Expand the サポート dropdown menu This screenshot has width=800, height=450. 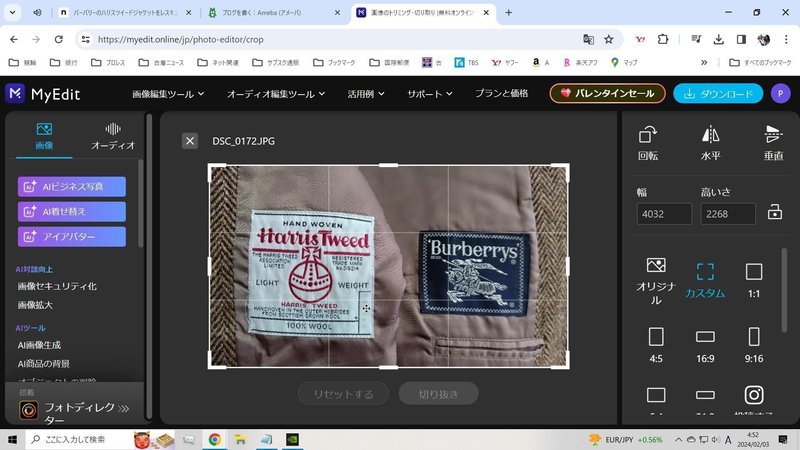point(430,94)
